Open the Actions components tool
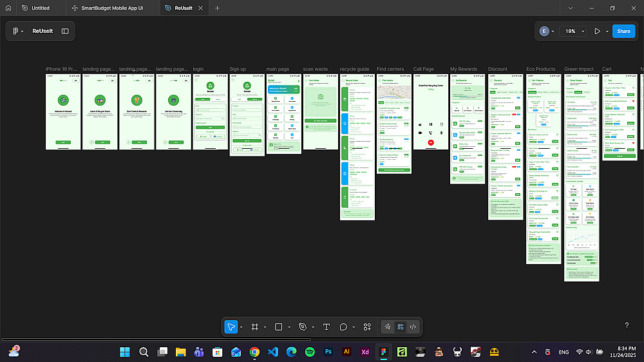Viewport: 644px width, 362px height. [367, 327]
